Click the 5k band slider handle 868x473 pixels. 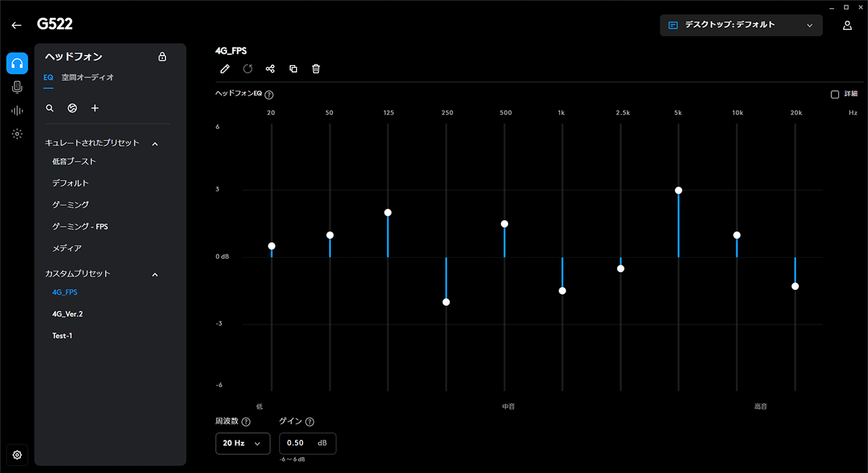coord(678,191)
